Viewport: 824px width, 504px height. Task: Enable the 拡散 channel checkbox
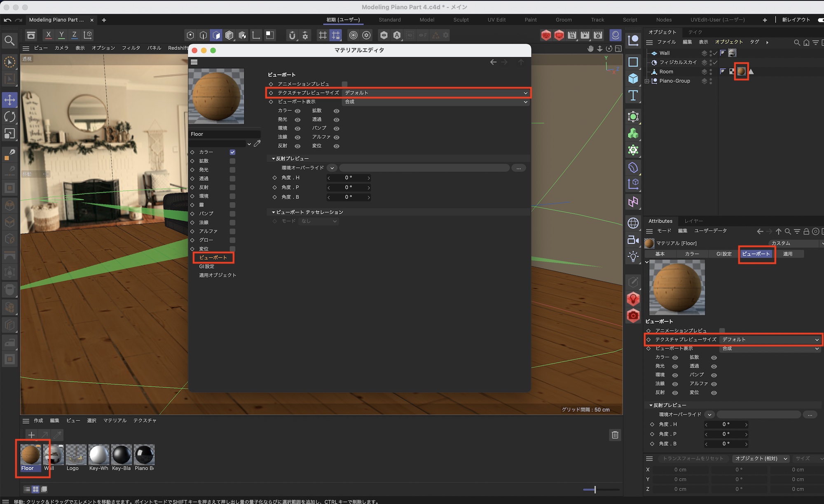[x=232, y=161]
